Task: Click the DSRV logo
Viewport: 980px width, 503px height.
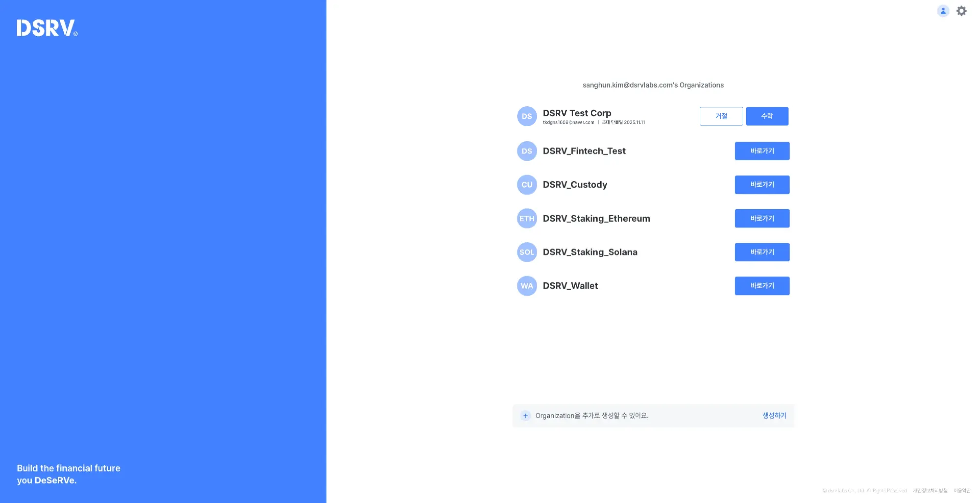Action: coord(47,28)
